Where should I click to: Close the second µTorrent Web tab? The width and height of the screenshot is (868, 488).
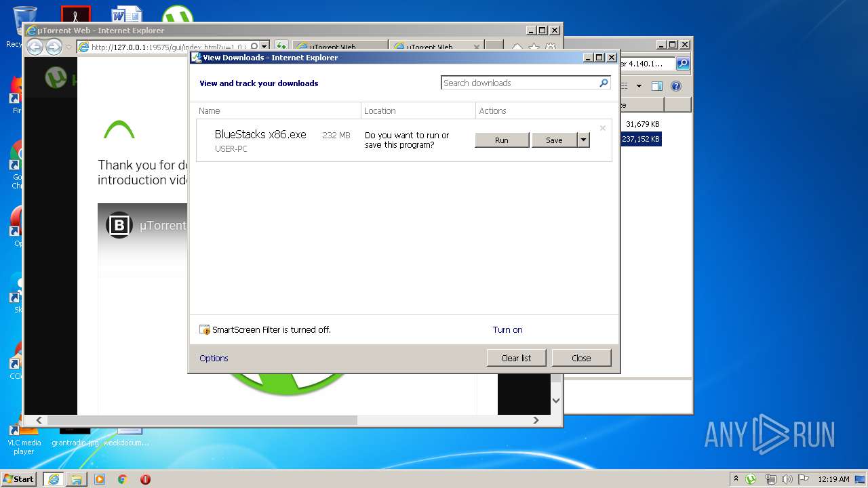click(x=477, y=47)
